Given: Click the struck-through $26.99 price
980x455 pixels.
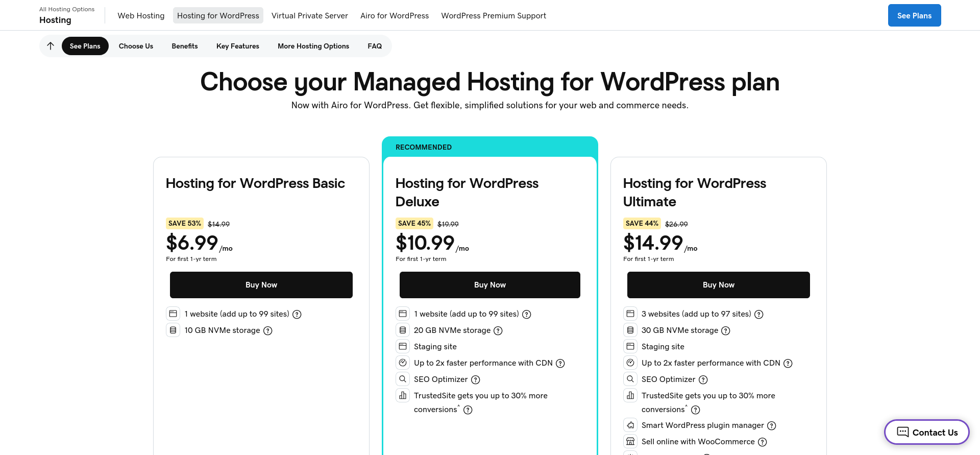Looking at the screenshot, I should [x=676, y=224].
